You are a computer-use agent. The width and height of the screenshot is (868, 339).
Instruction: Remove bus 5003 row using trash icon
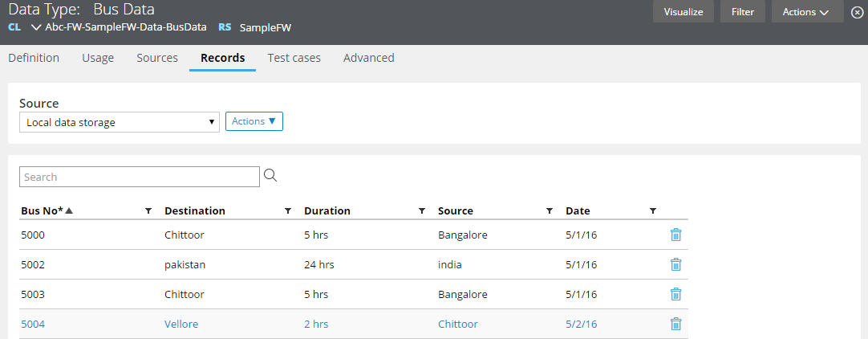(x=675, y=294)
